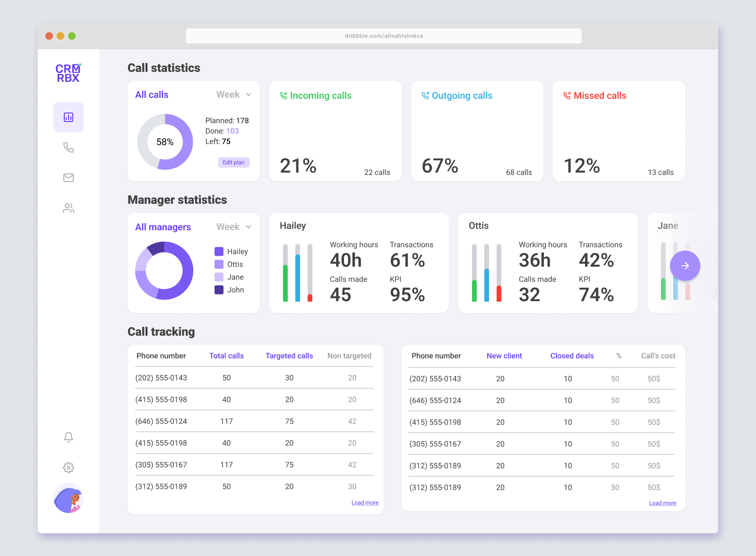Open settings with the gear icon

(x=68, y=468)
